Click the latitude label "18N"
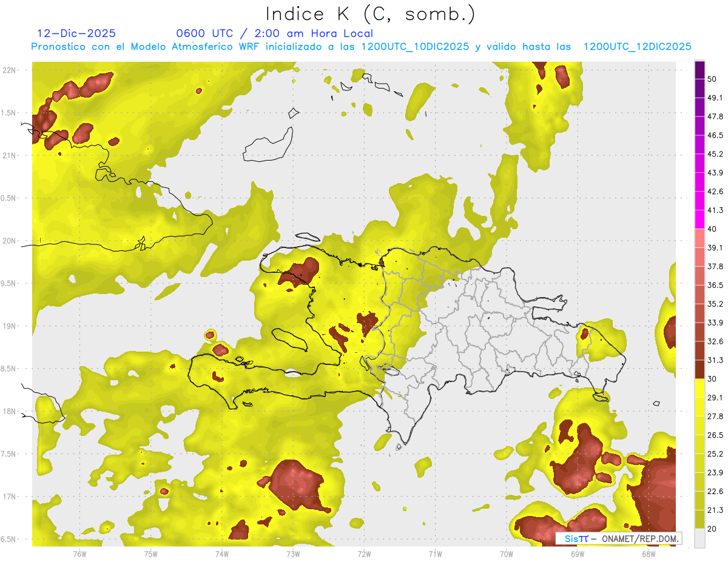This screenshot has height=562, width=728. pos(10,411)
